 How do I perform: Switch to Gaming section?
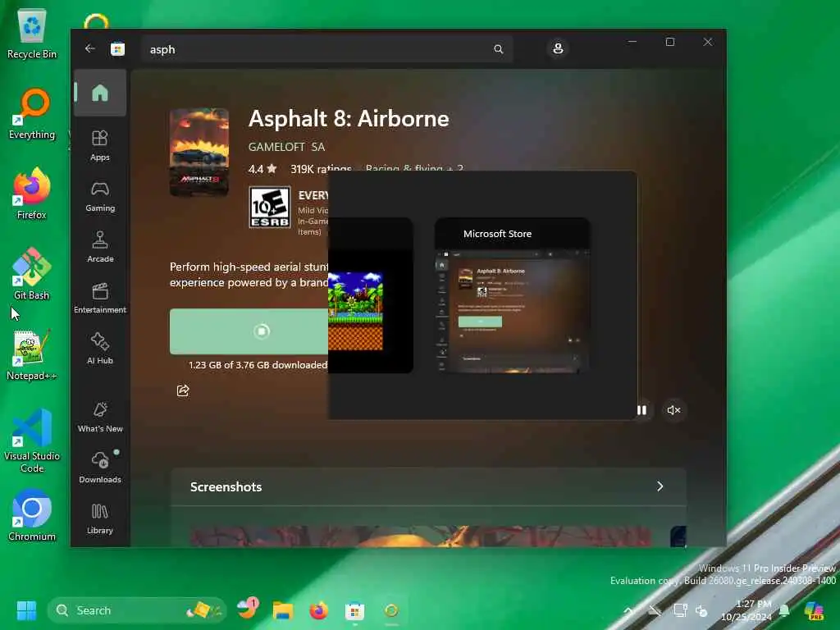click(100, 197)
